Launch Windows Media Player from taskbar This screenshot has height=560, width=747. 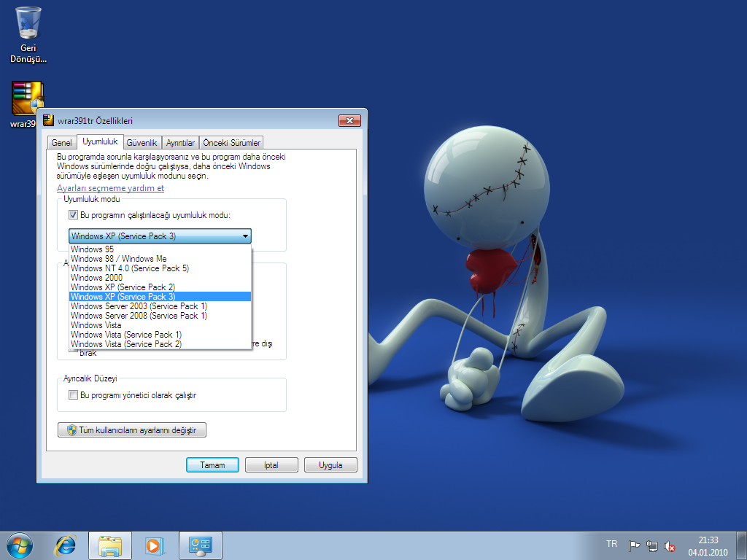tap(155, 545)
